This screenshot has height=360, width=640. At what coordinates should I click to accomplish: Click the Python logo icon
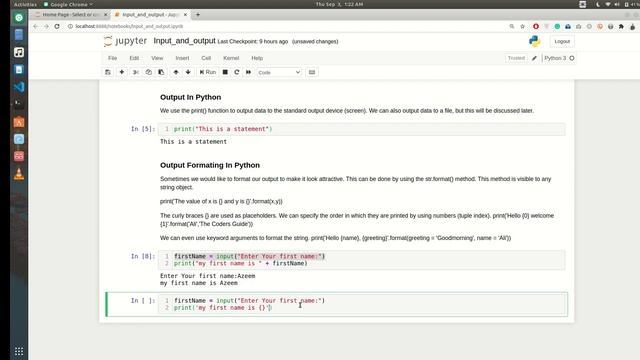[534, 41]
